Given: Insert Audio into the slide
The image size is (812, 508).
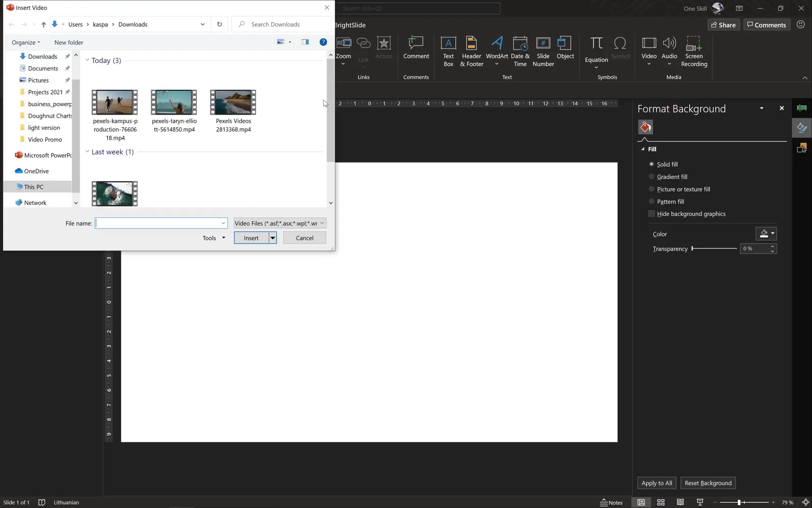Looking at the screenshot, I should pyautogui.click(x=669, y=51).
